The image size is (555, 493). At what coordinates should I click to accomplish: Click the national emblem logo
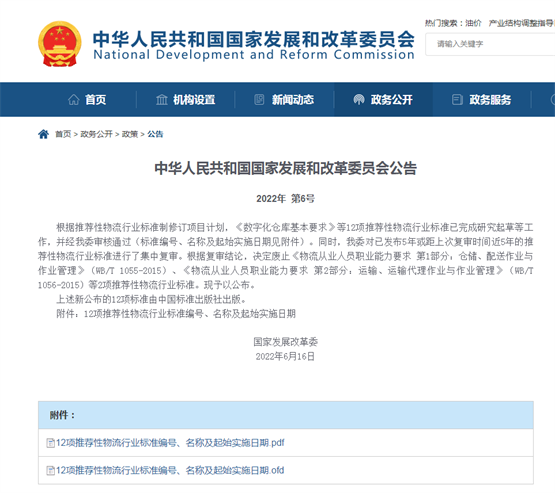[60, 44]
